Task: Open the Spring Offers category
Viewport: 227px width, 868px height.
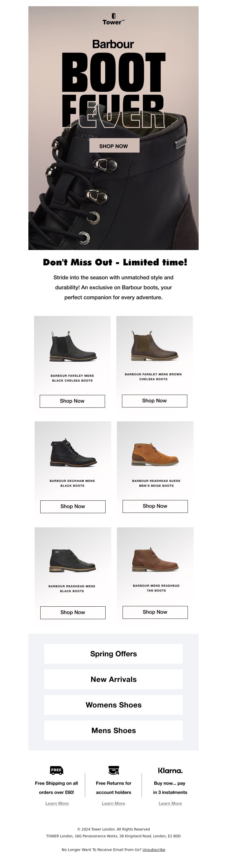Action: click(x=113, y=654)
